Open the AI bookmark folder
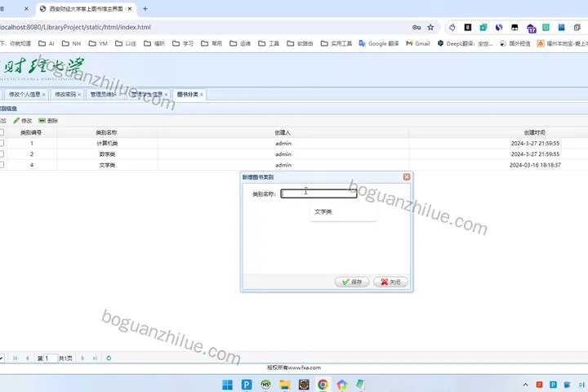Screen dimensions: 588x392 47,43
